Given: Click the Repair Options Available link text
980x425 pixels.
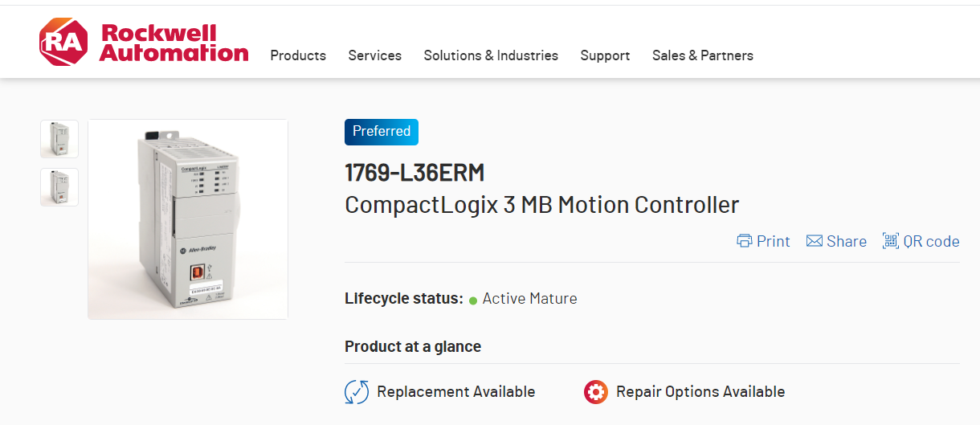Looking at the screenshot, I should [x=700, y=392].
